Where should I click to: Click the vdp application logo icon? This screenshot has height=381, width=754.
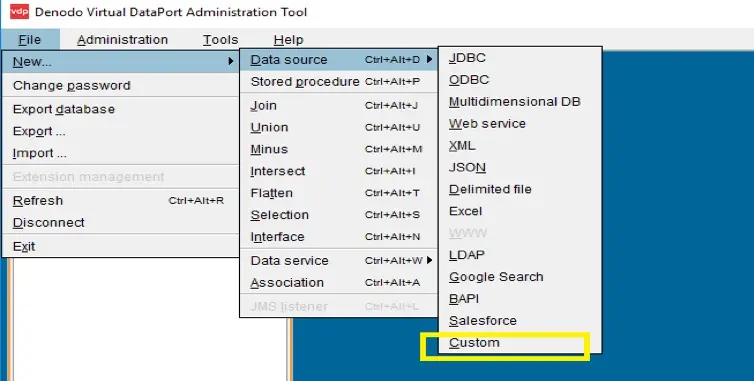pos(19,12)
